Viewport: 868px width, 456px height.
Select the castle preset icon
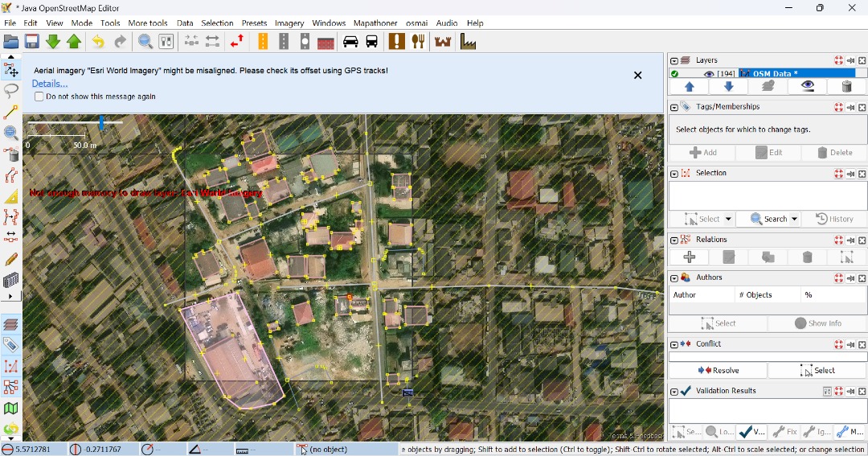click(443, 42)
